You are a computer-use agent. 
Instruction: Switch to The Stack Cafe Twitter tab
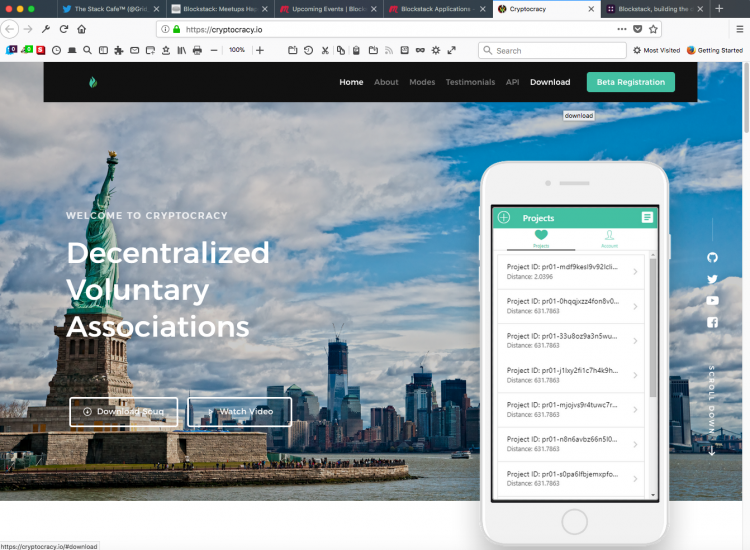[111, 9]
